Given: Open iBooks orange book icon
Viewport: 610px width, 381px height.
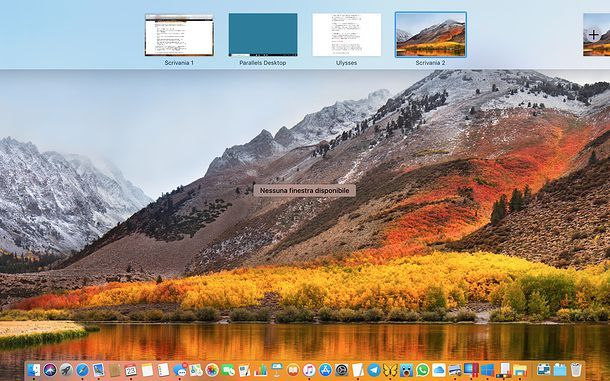Looking at the screenshot, I should point(293,370).
